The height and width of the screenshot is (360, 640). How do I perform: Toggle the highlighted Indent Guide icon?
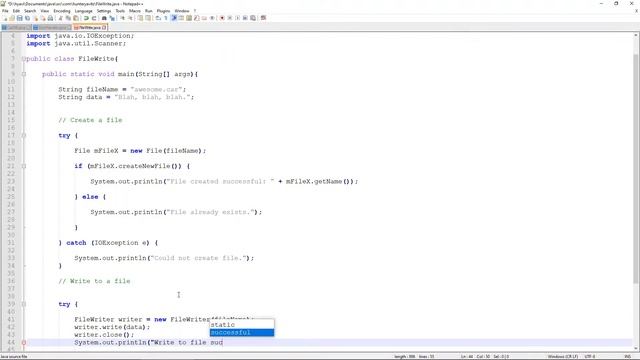click(x=174, y=18)
